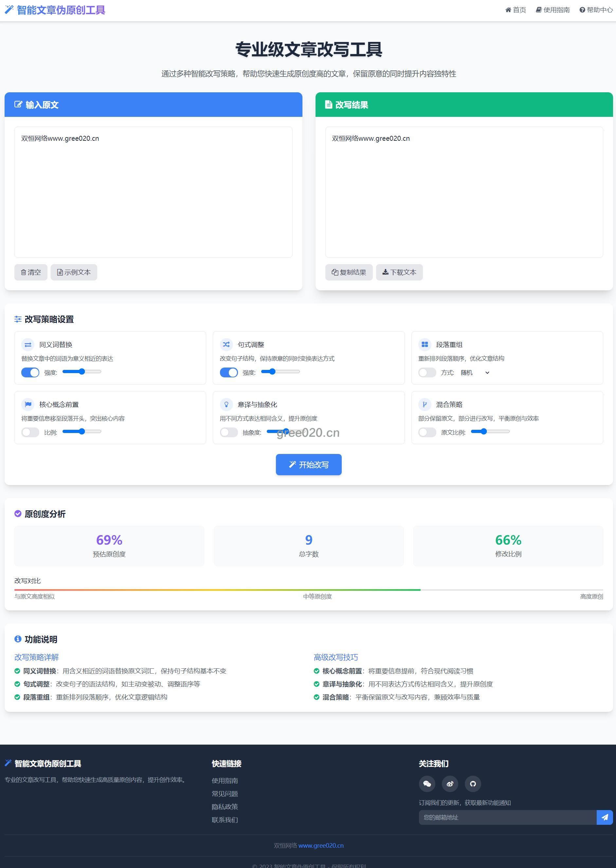Open the GitHub icon in footer
616x868 pixels.
[x=473, y=784]
